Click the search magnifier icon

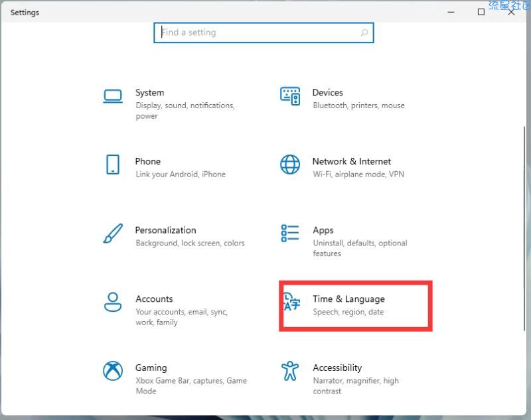tap(364, 33)
